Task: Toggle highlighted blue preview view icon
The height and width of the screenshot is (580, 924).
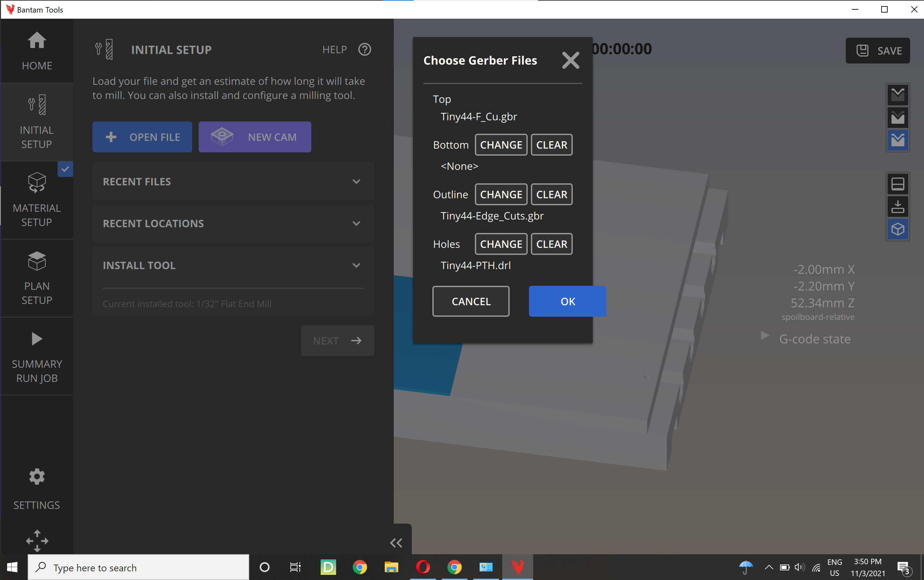Action: [x=898, y=140]
